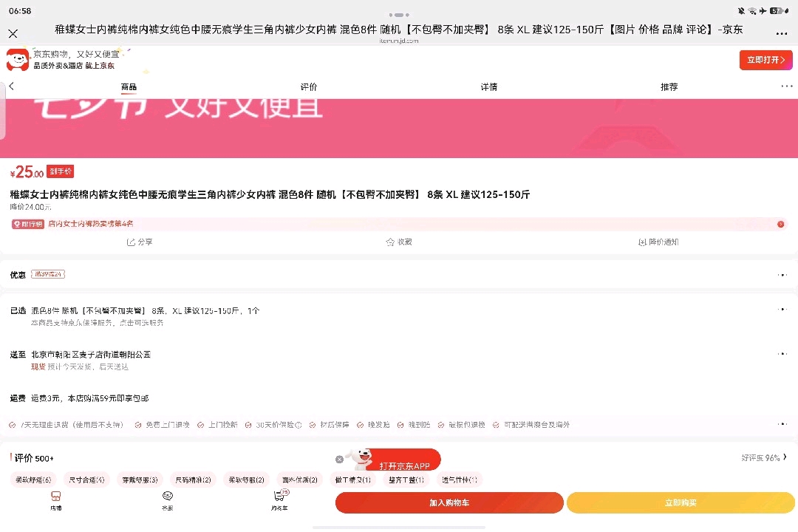798x532 pixels.
Task: Expand the 已选 row's three-dot menu
Action: 782,309
